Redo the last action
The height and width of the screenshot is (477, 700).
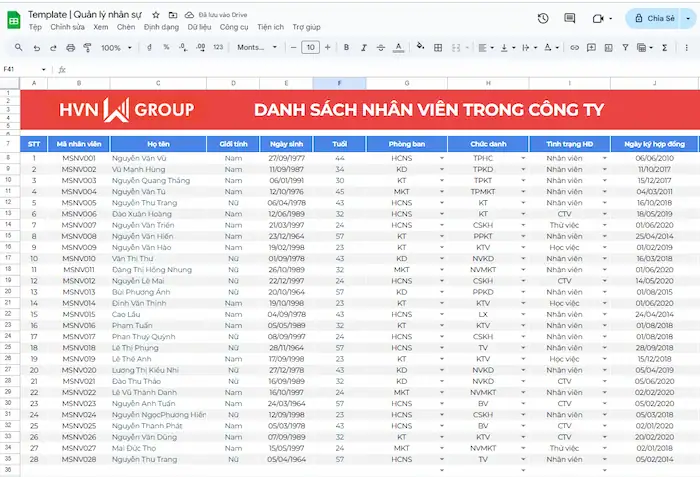point(53,47)
